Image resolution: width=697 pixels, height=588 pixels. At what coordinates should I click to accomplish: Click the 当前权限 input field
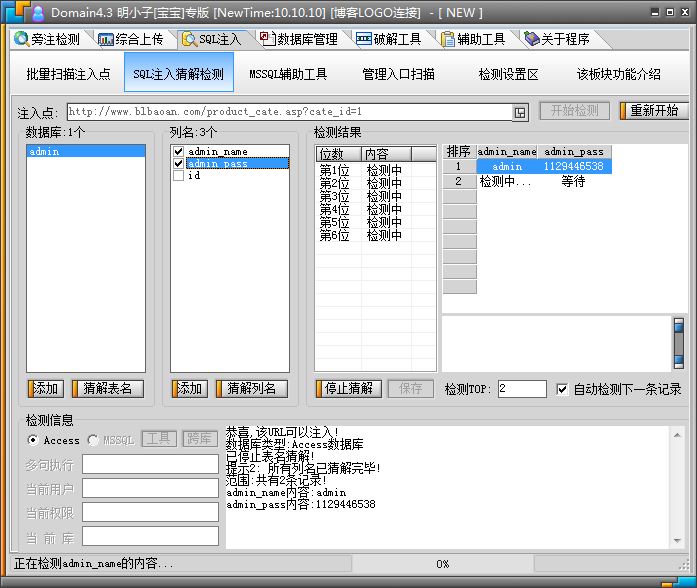point(150,512)
